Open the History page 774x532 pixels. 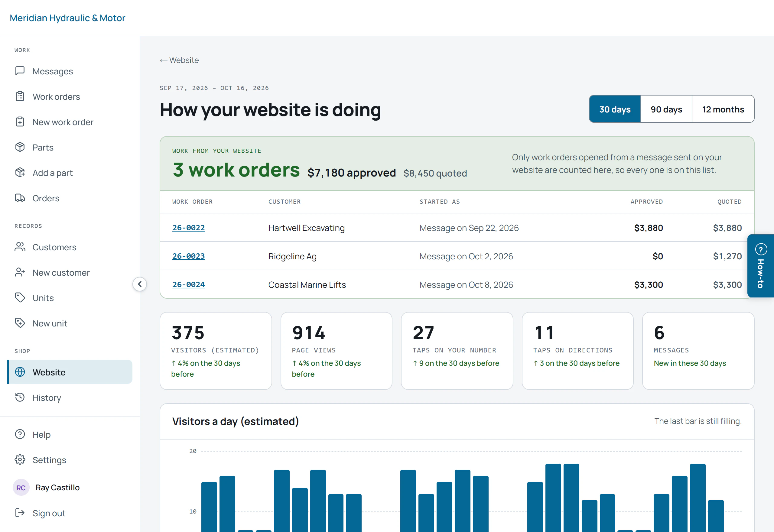click(70, 398)
